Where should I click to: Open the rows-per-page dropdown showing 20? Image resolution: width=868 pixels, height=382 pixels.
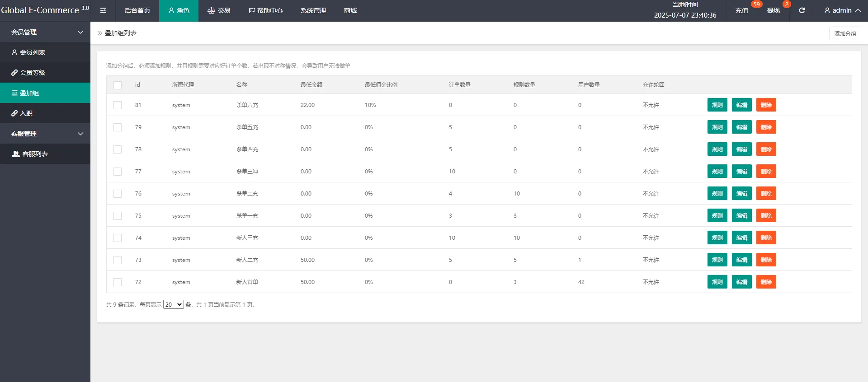coord(173,305)
